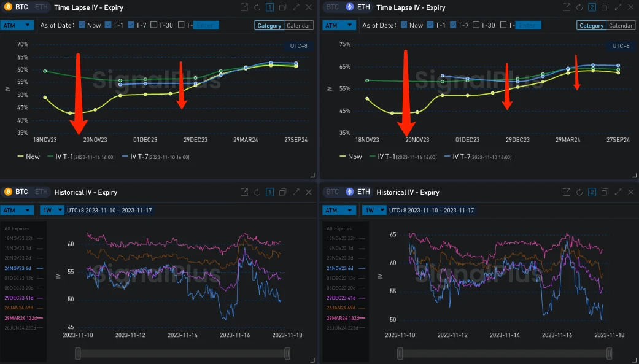Select the 29DEC23 41d expiry in BTC Historical IV
This screenshot has width=639, height=364.
tap(21, 298)
